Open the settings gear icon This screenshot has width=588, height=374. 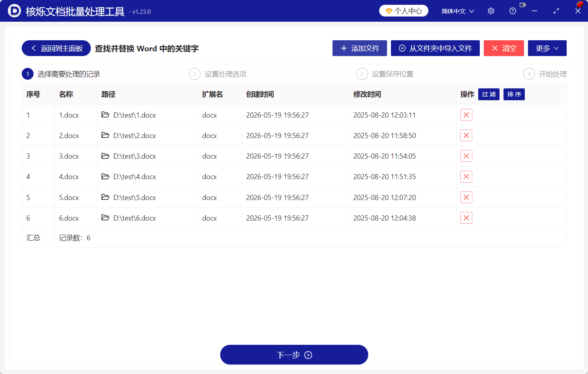pyautogui.click(x=491, y=11)
